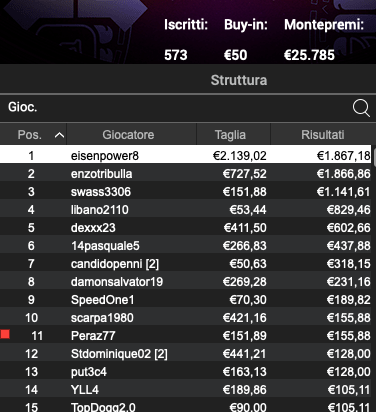376x412 pixels.
Task: Select damonsalvator19 row
Action: pos(185,282)
